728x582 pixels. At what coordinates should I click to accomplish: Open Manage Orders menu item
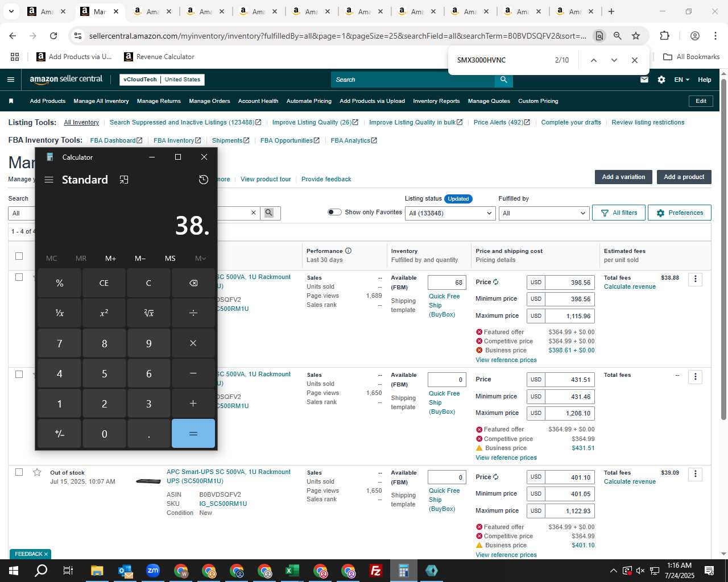coord(209,101)
